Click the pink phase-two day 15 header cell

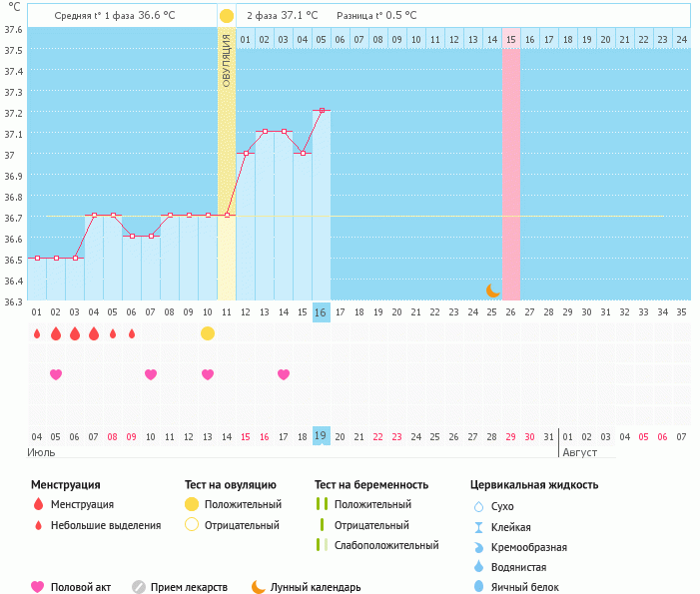pos(511,39)
